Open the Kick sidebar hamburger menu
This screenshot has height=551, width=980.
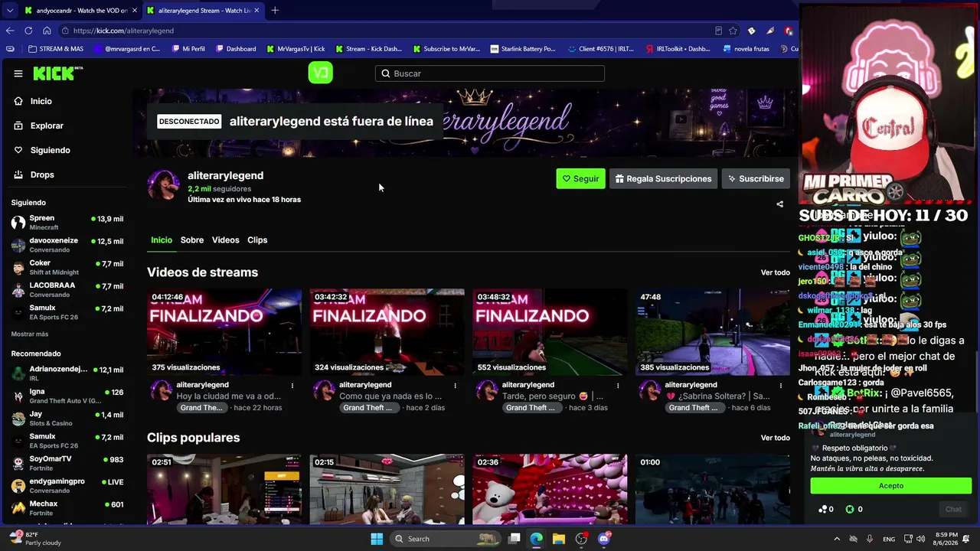pyautogui.click(x=18, y=73)
